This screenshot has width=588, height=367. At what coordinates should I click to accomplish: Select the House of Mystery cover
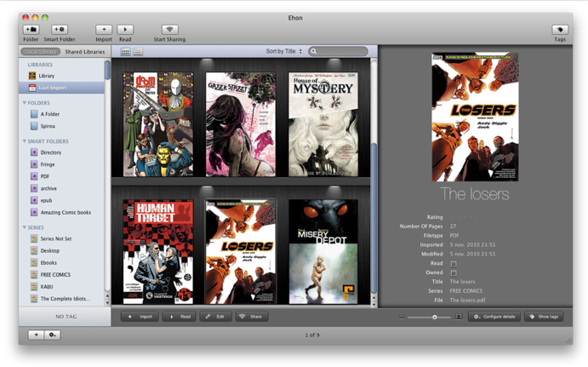[x=323, y=124]
